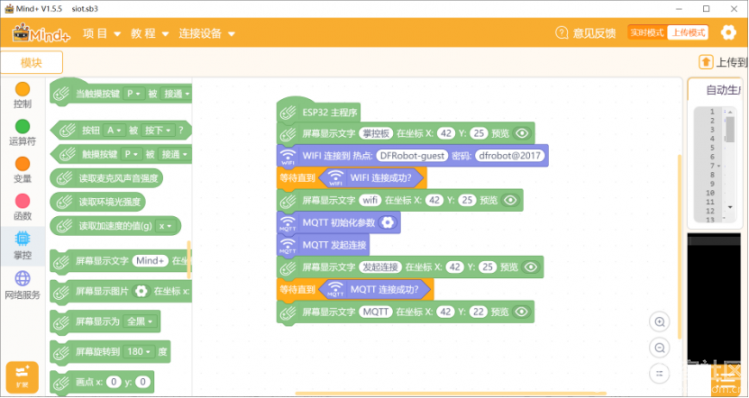Screen dimensions: 749x398
Task: Toggle preview eye on MQTT text block
Action: 522,312
